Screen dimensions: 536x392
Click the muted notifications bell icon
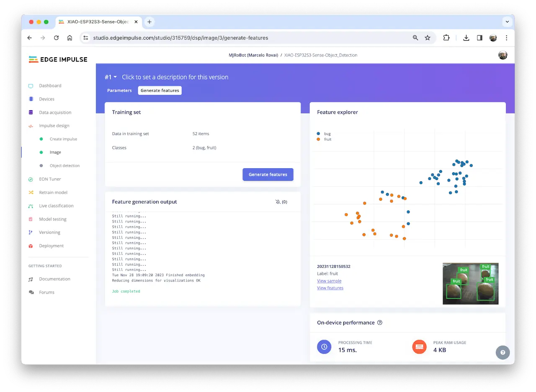[x=278, y=202]
